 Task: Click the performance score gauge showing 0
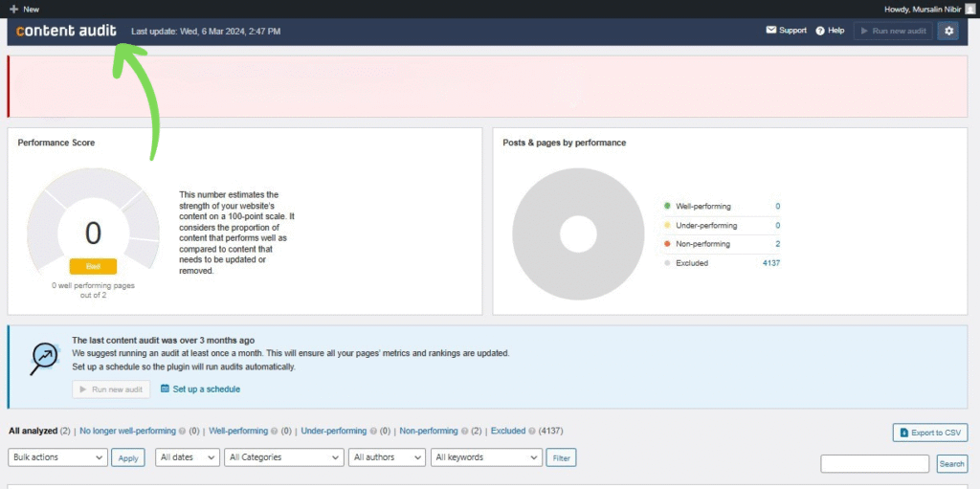93,222
